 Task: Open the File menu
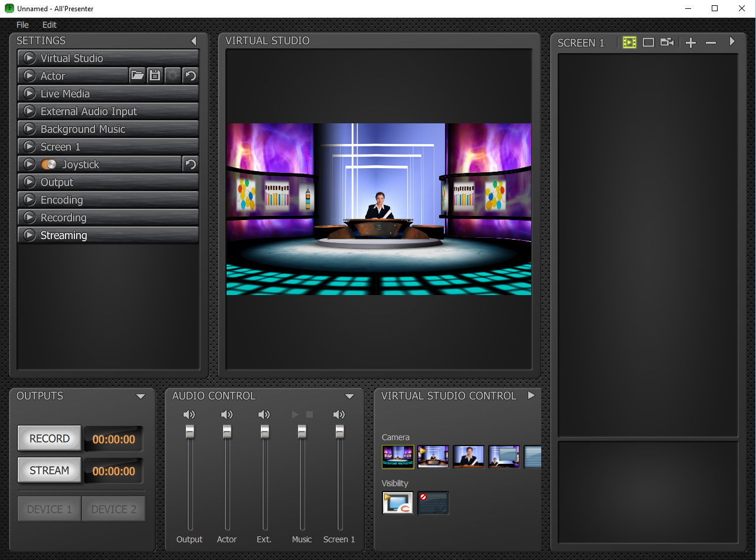(x=22, y=25)
